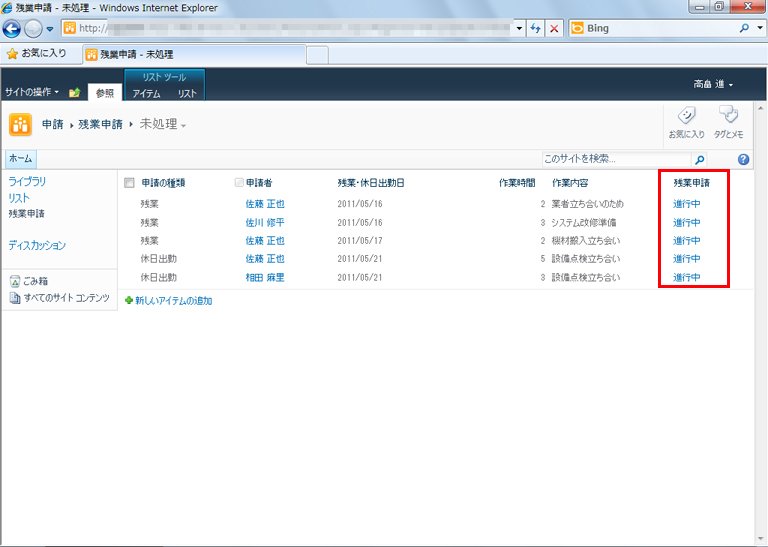Screen dimensions: 768x547
Task: Open the アイテム ribbon tab
Action: tap(146, 94)
